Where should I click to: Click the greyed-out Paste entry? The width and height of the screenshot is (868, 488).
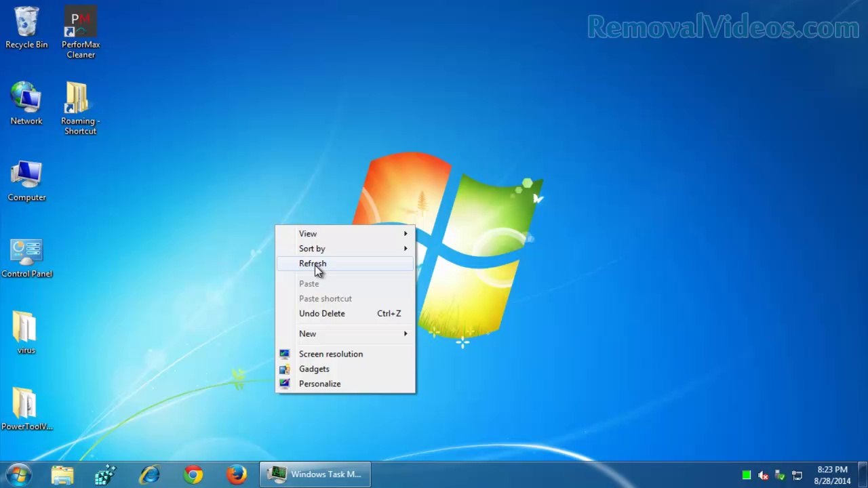[345, 284]
